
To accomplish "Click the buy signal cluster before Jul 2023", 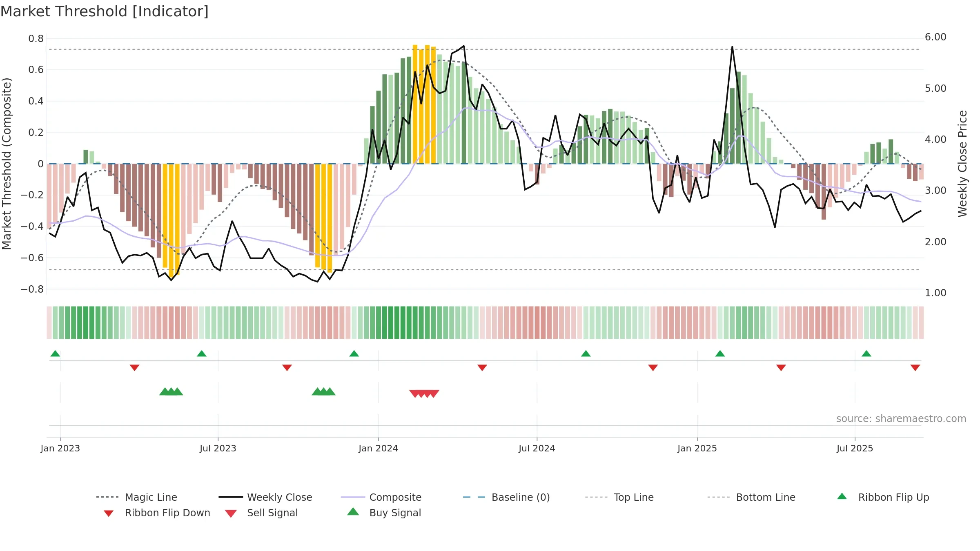I will [171, 392].
